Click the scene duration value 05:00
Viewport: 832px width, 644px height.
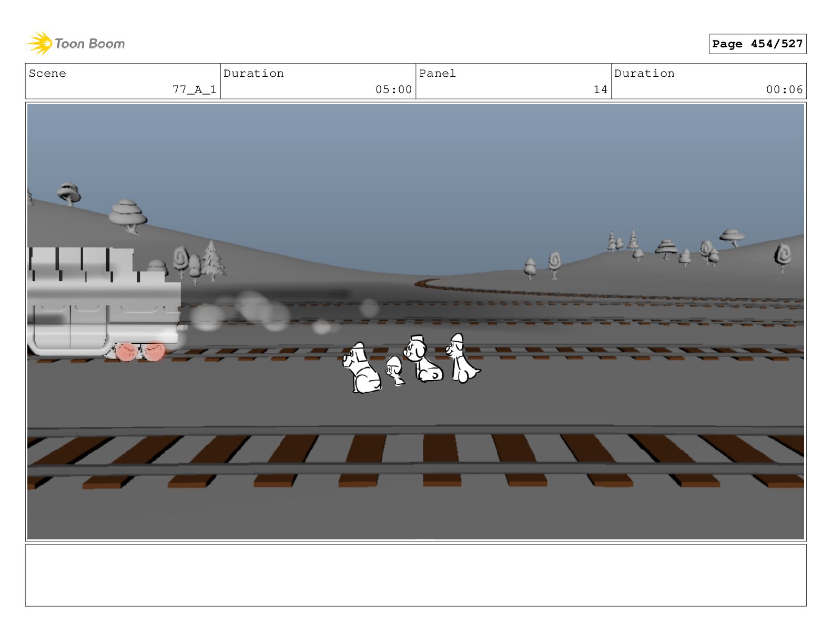[393, 90]
